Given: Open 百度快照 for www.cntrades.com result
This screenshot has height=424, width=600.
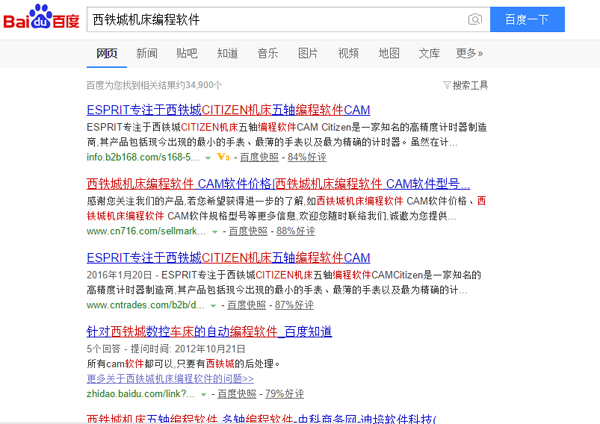Looking at the screenshot, I should coord(246,305).
